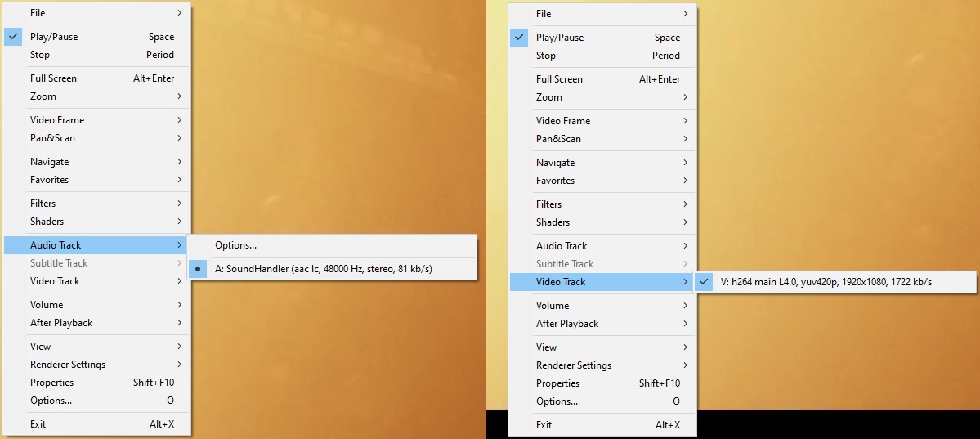Open Audio Track submenu in the right menu

click(562, 246)
